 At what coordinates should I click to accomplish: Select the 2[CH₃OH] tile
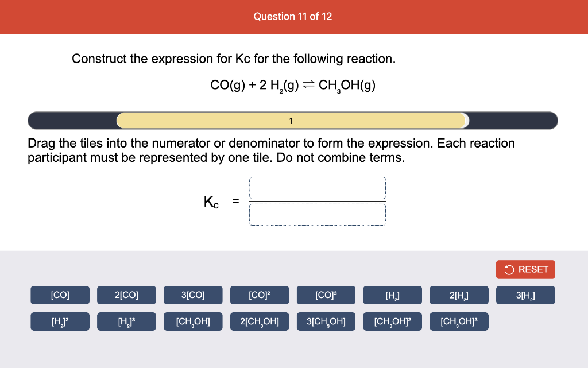[x=260, y=321]
